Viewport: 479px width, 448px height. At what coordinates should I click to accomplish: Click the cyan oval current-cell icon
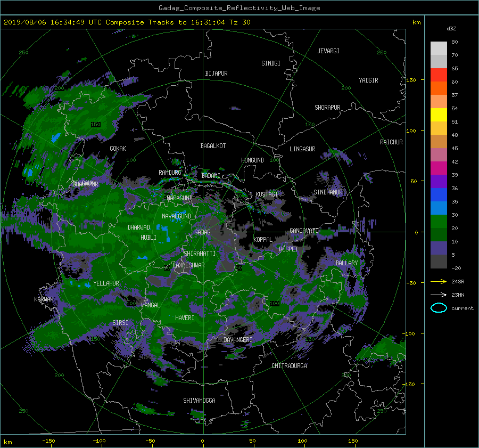(439, 308)
